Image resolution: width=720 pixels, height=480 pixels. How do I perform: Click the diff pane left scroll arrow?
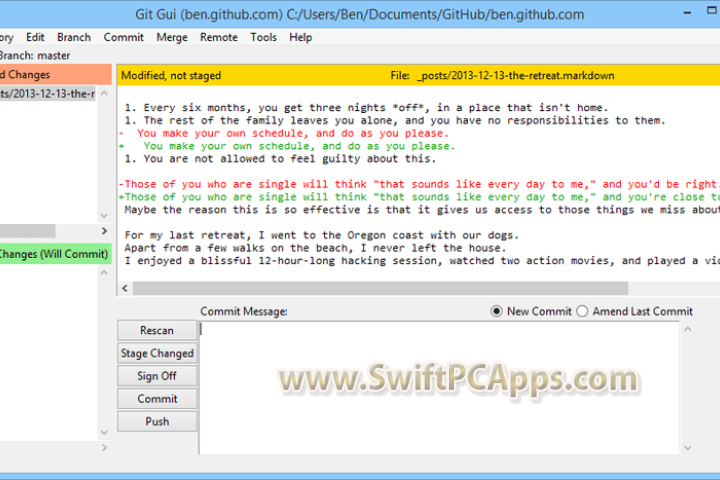125,288
